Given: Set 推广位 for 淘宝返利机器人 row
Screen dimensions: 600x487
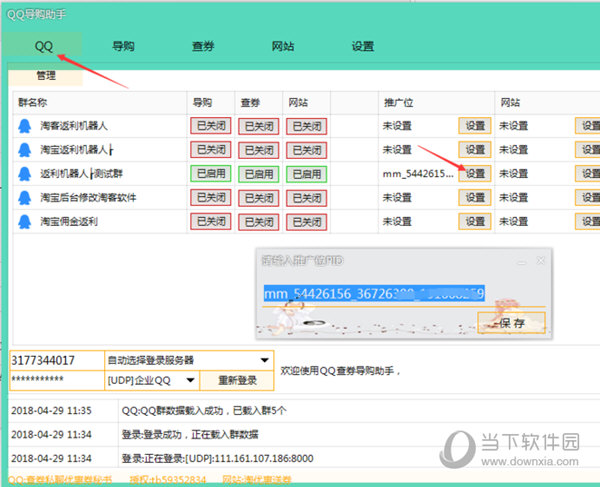Looking at the screenshot, I should [x=475, y=150].
